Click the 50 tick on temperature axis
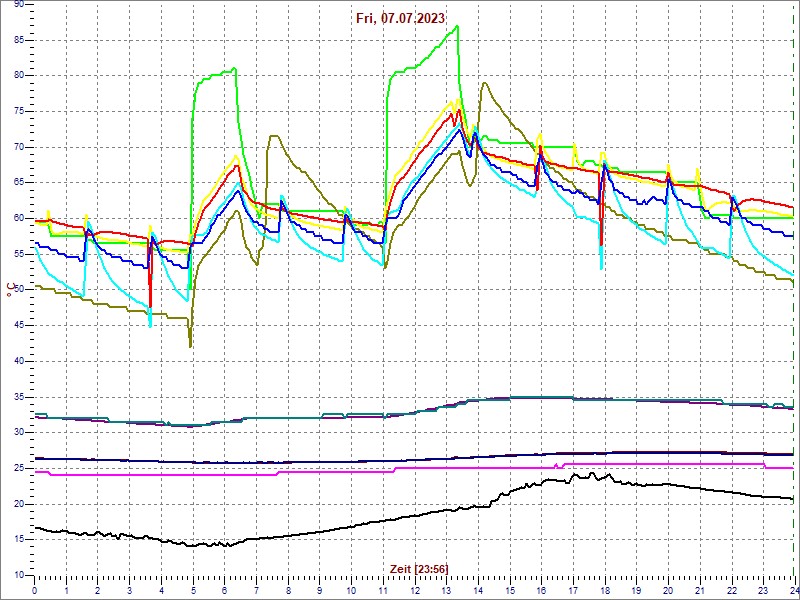This screenshot has height=600, width=800. [x=18, y=290]
